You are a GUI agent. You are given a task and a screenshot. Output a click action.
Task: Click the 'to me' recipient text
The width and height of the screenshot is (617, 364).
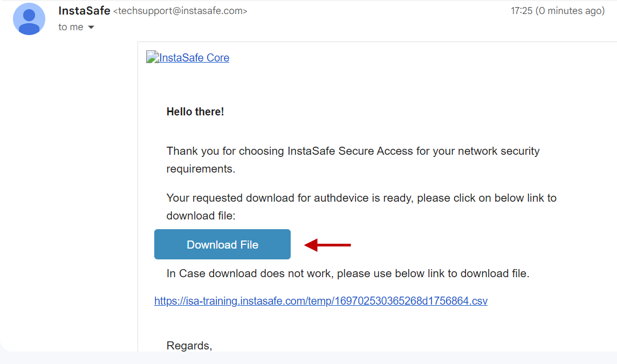(71, 27)
